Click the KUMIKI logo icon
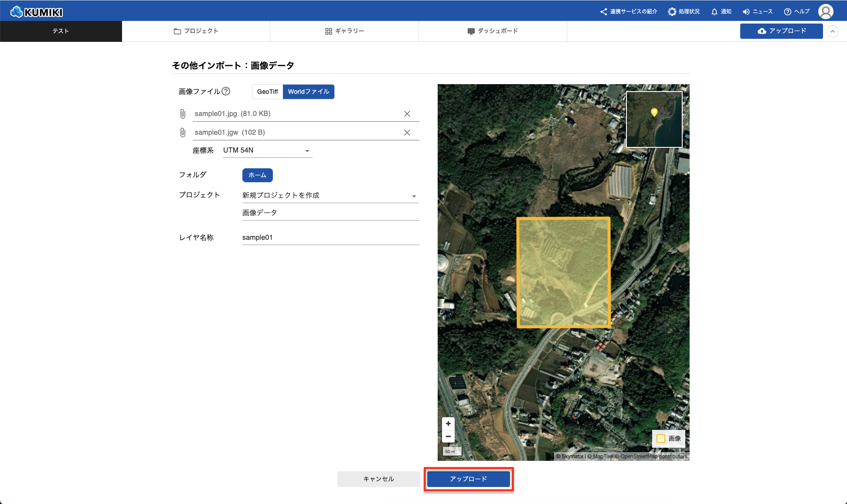847x504 pixels. coord(17,12)
